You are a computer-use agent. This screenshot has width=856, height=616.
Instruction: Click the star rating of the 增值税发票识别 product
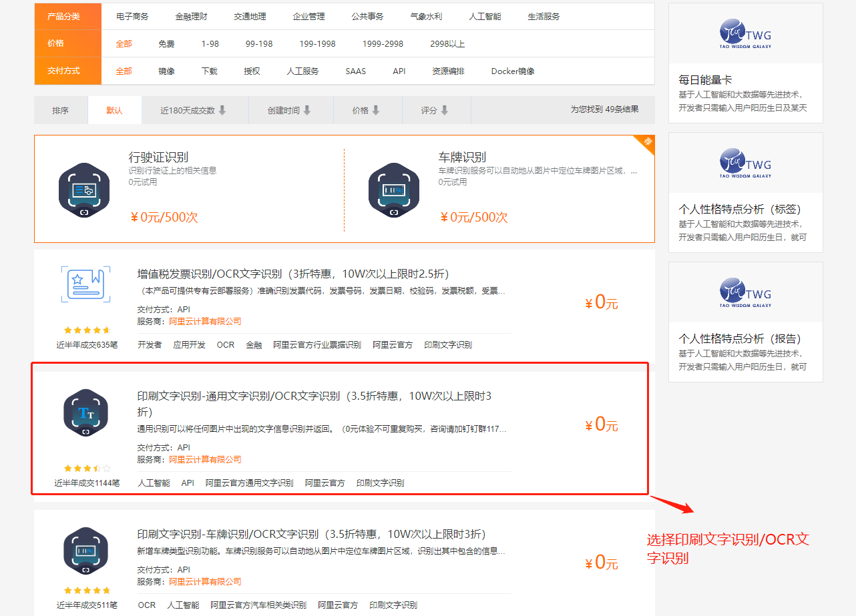pyautogui.click(x=85, y=329)
